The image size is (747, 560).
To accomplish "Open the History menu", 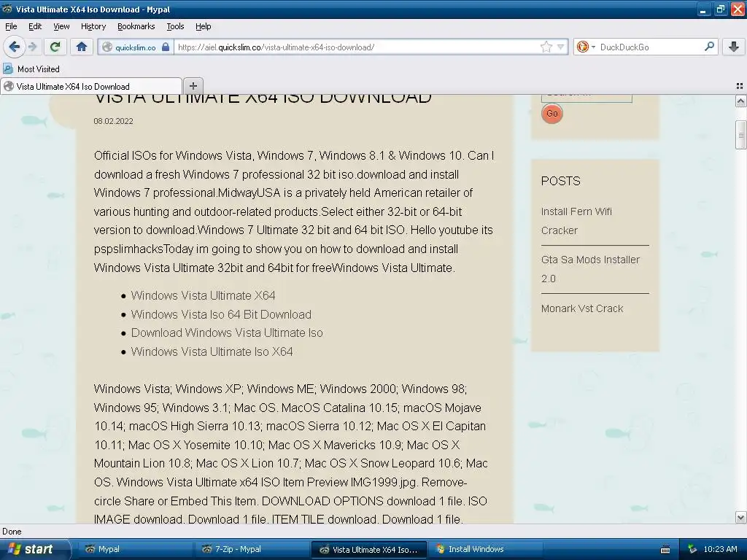I will click(x=93, y=26).
